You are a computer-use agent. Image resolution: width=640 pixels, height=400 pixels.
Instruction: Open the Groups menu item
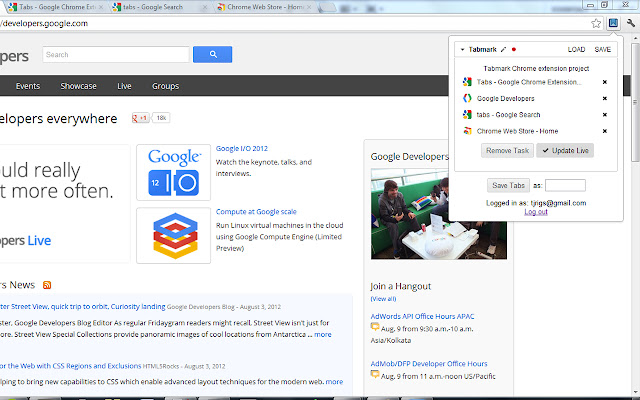pos(165,86)
